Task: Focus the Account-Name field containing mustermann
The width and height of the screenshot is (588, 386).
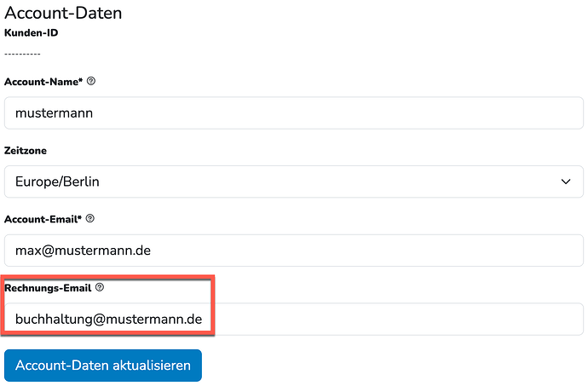Action: pyautogui.click(x=294, y=113)
